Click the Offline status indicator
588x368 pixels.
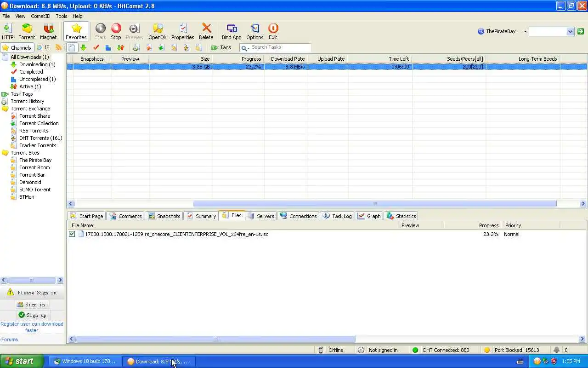point(331,350)
